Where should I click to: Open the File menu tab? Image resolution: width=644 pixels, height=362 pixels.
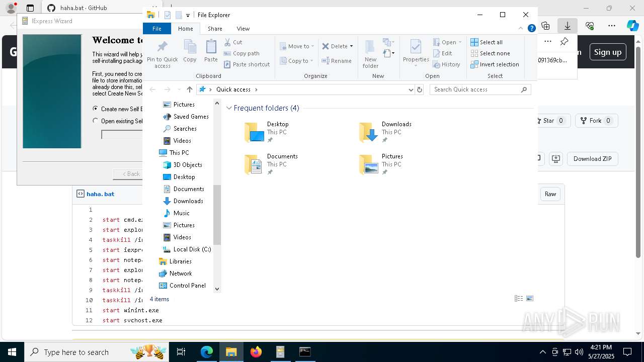pyautogui.click(x=157, y=29)
